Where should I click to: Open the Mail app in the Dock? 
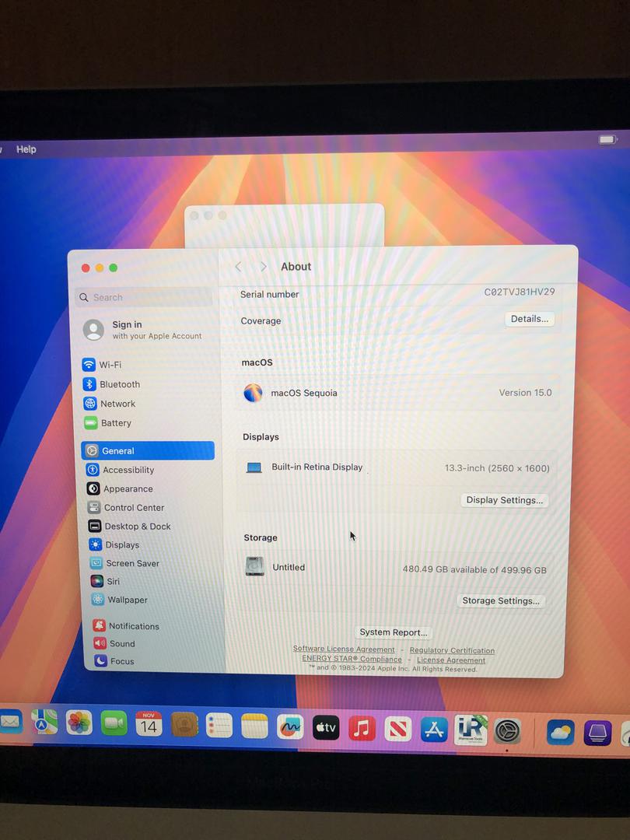tap(11, 722)
